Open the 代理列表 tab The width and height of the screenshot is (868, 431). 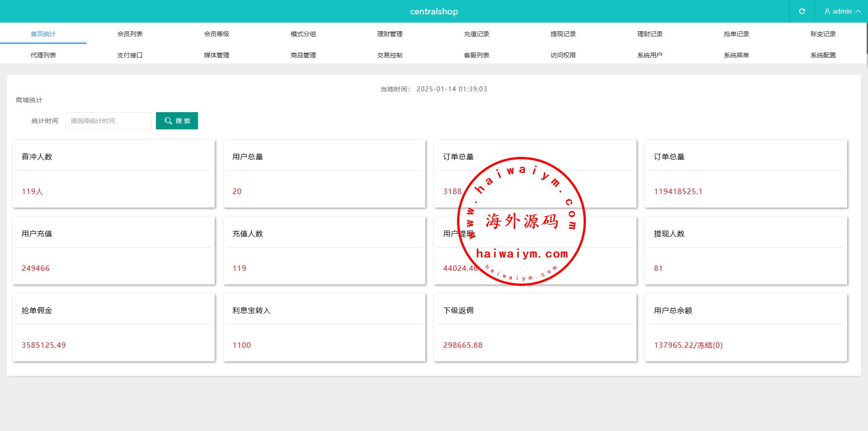[43, 55]
